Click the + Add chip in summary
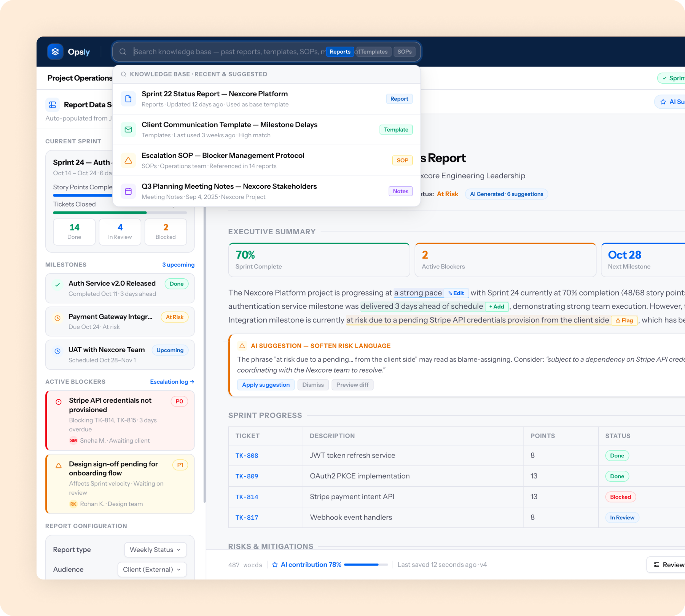The height and width of the screenshot is (616, 685). [497, 306]
